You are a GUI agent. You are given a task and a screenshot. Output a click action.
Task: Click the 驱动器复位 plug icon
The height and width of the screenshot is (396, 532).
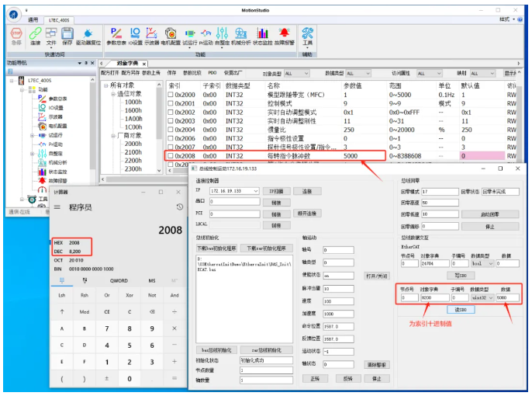(x=88, y=36)
